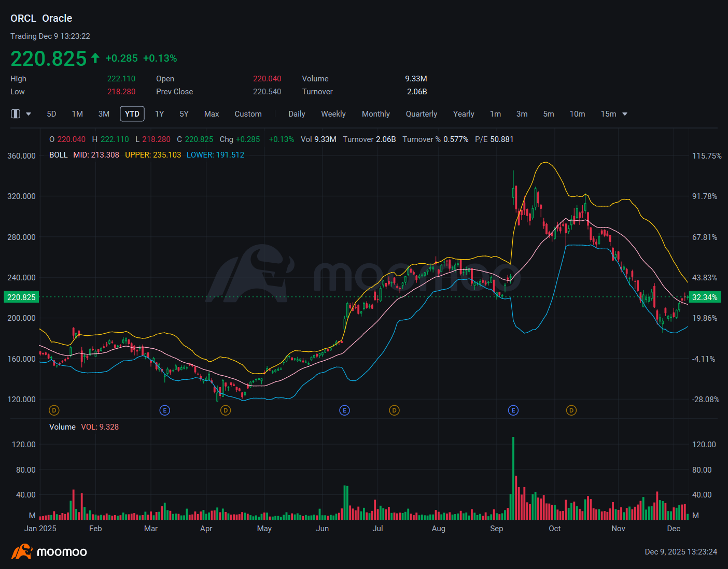This screenshot has height=569, width=728.
Task: Choose the 10m intraday interval
Action: (578, 114)
